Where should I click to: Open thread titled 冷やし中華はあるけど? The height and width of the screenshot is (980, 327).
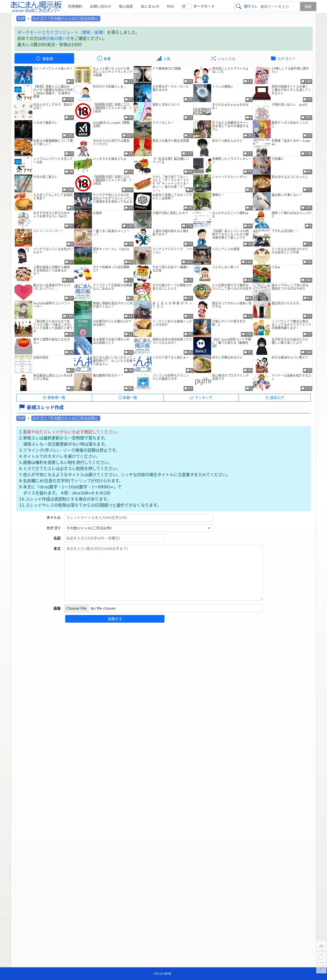[x=227, y=358]
